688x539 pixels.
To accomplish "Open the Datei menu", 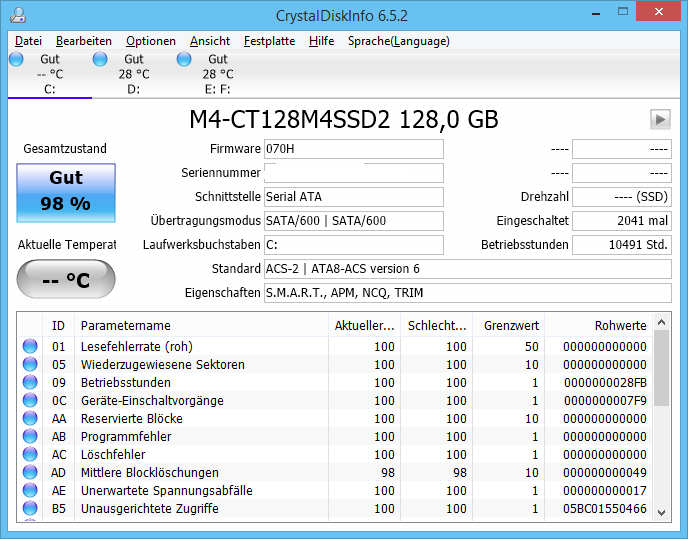I will click(x=28, y=41).
